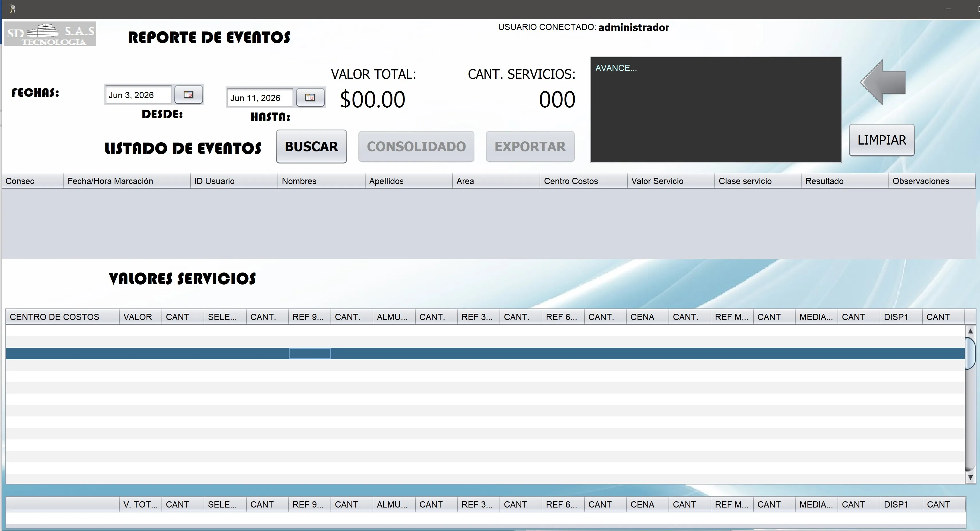Click the SD Tecnologia S.A.S logo
Viewport: 980px width, 531px height.
[x=50, y=34]
